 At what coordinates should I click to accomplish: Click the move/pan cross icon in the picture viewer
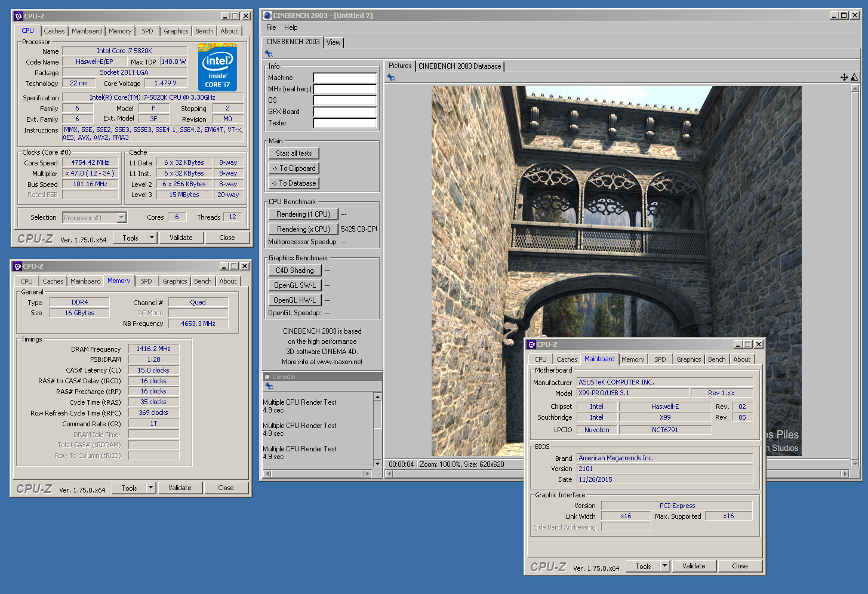(x=844, y=78)
